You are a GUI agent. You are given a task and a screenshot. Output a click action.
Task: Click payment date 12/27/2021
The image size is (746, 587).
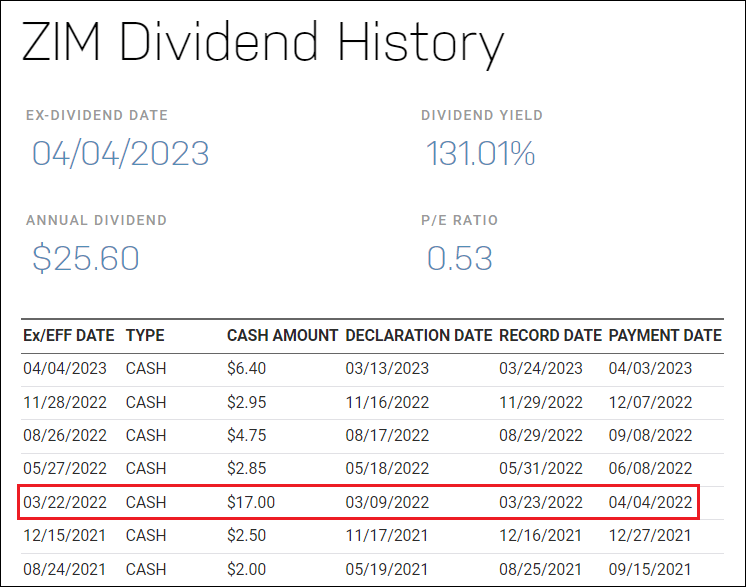coord(650,535)
